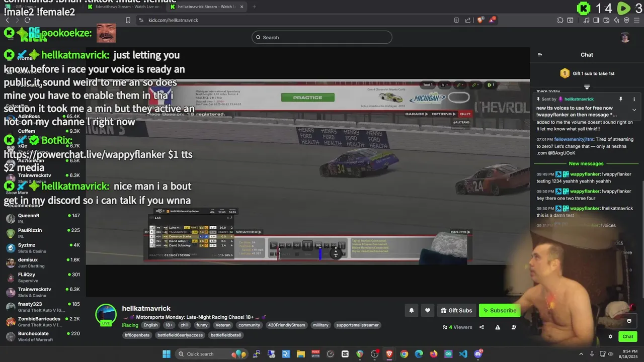Viewport: 644px width, 362px height.
Task: Open Leo AI sparkle icon
Action: pyautogui.click(x=616, y=20)
